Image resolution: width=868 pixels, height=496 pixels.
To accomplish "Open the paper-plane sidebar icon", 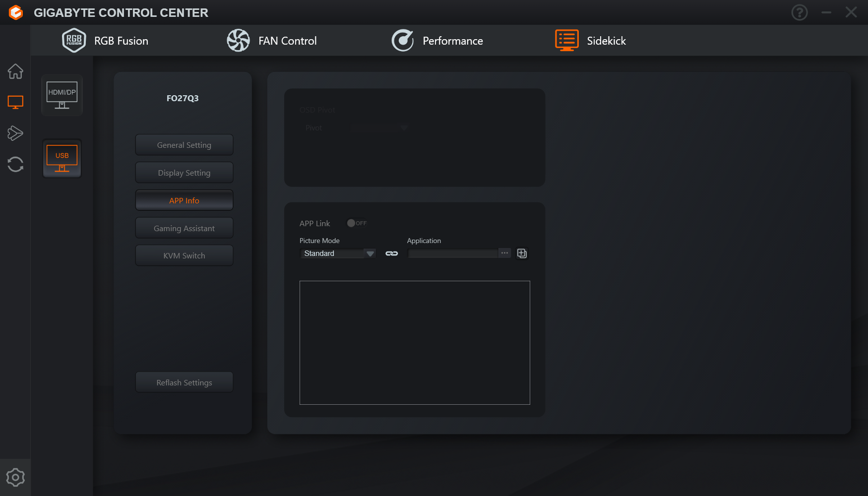I will pyautogui.click(x=15, y=133).
